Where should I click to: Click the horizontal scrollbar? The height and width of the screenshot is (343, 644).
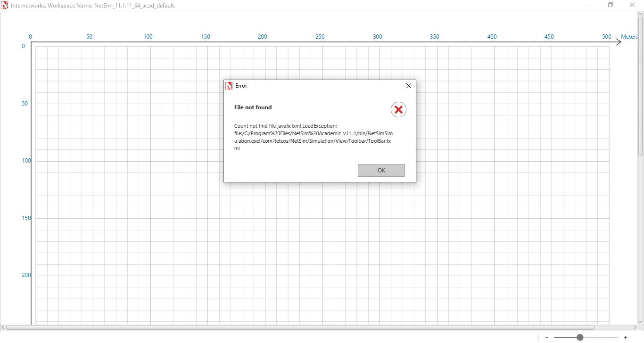(x=300, y=327)
